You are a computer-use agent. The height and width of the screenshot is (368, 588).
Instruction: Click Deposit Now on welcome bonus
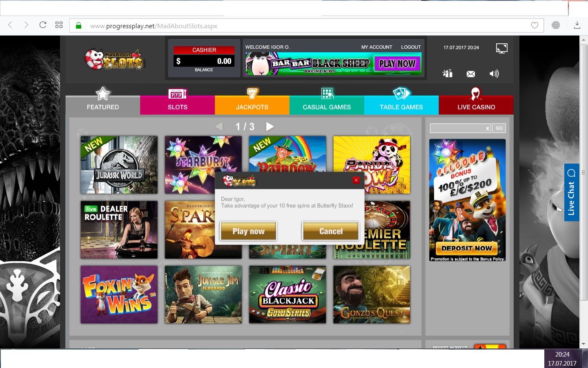click(467, 248)
